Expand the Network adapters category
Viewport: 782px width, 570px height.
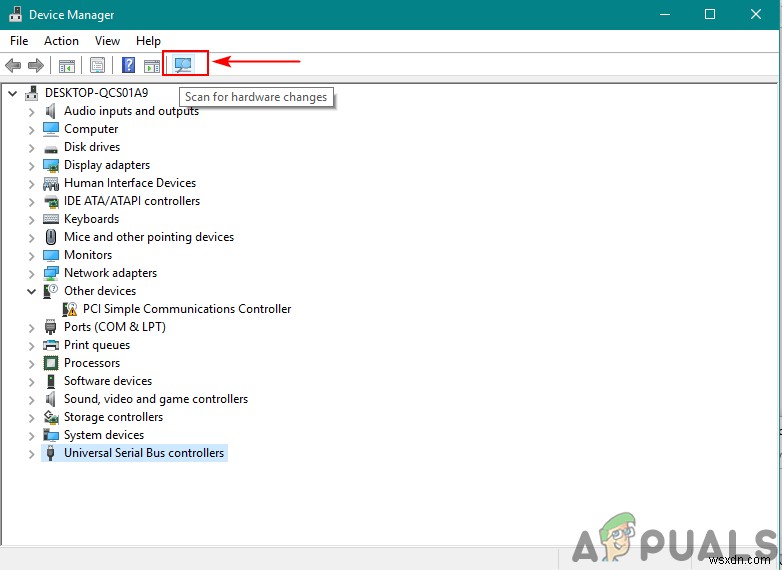click(31, 274)
